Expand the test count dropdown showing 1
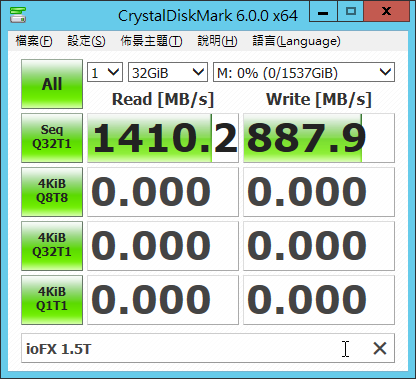416x379 pixels. coord(105,72)
